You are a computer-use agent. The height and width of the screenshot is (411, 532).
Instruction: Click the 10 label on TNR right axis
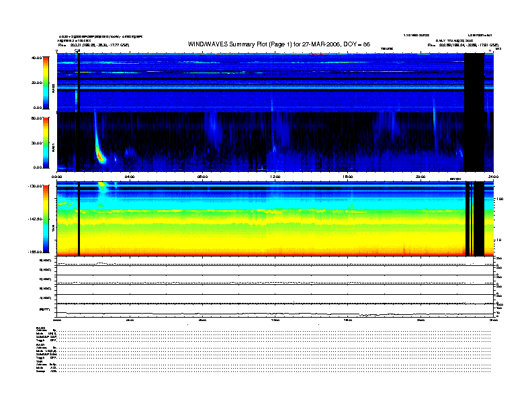pos(498,240)
